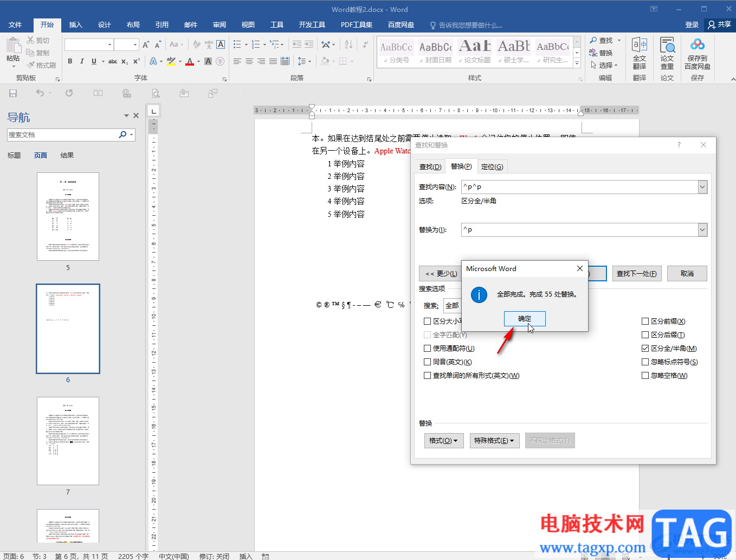Click the Share button at top right
This screenshot has width=736, height=560.
(x=720, y=24)
